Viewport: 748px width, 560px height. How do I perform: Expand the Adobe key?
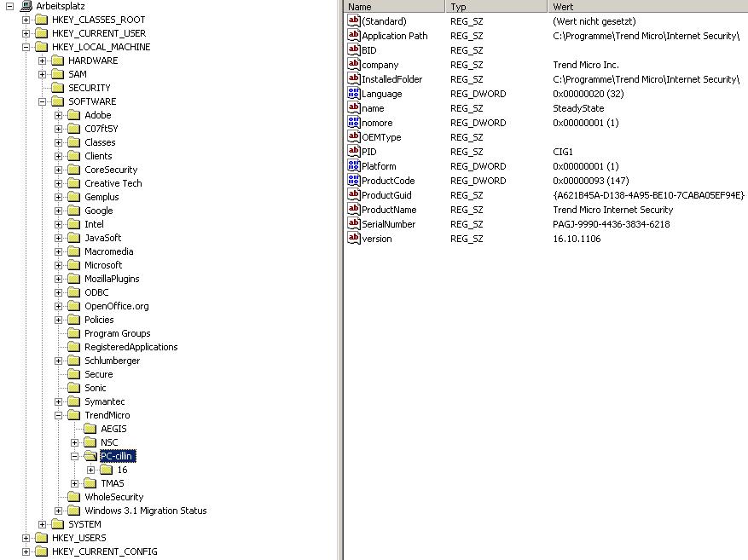[x=58, y=115]
